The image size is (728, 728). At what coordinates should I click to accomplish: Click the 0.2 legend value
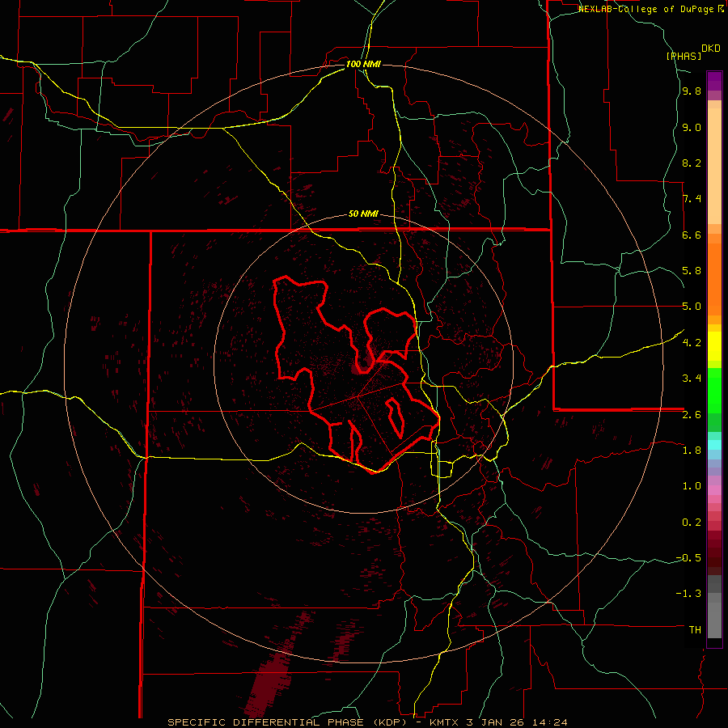(x=692, y=522)
